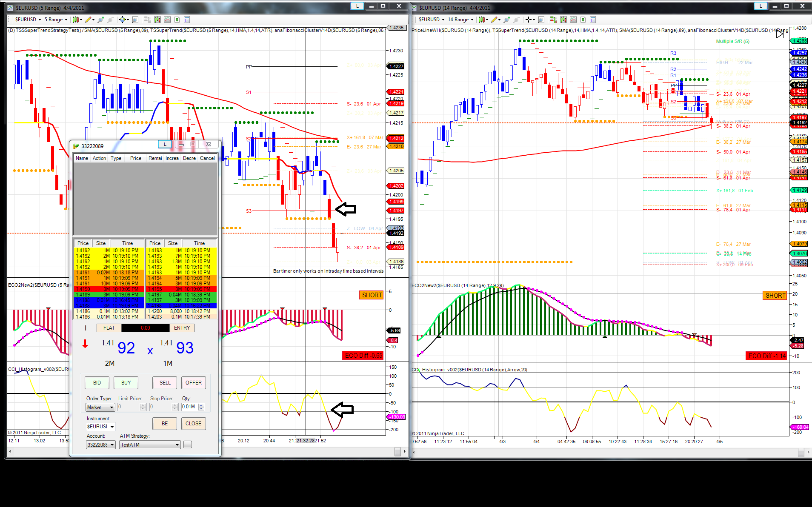Image resolution: width=812 pixels, height=507 pixels.
Task: Select the drawing pencil tool in 5 Range chart
Action: point(88,20)
